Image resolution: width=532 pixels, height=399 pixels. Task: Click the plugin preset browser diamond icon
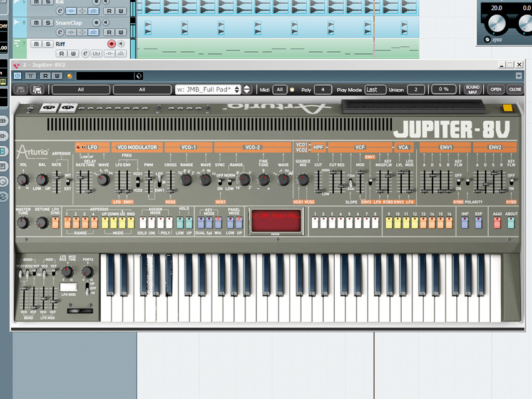click(x=139, y=76)
